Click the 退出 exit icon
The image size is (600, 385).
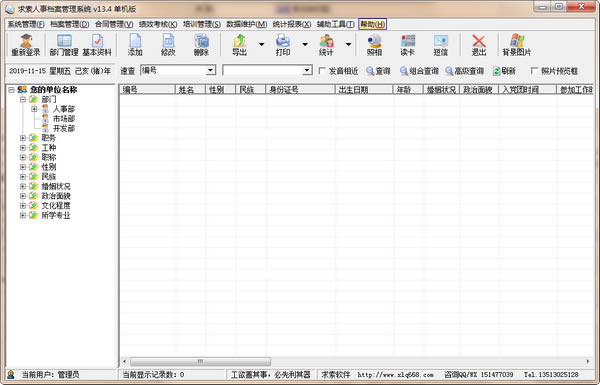[x=479, y=45]
